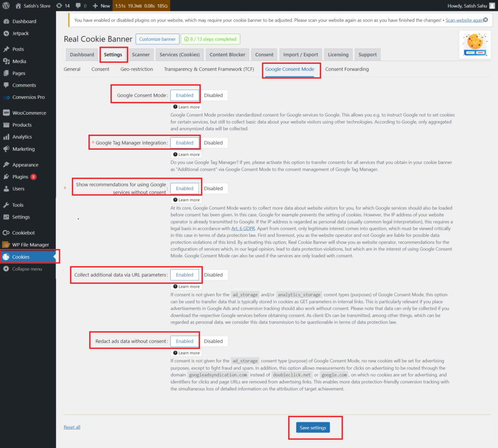The image size is (498, 448).
Task: Open Dashboard in the sidebar
Action: coord(24,21)
